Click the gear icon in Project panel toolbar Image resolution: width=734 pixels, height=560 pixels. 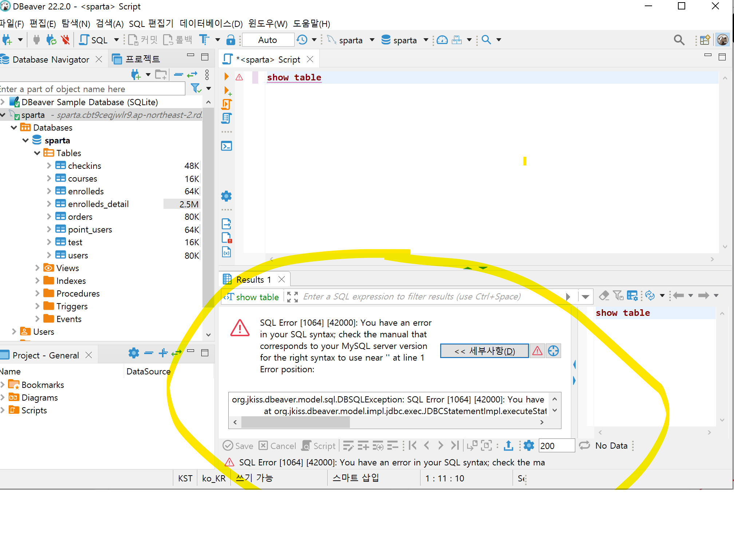[134, 353]
